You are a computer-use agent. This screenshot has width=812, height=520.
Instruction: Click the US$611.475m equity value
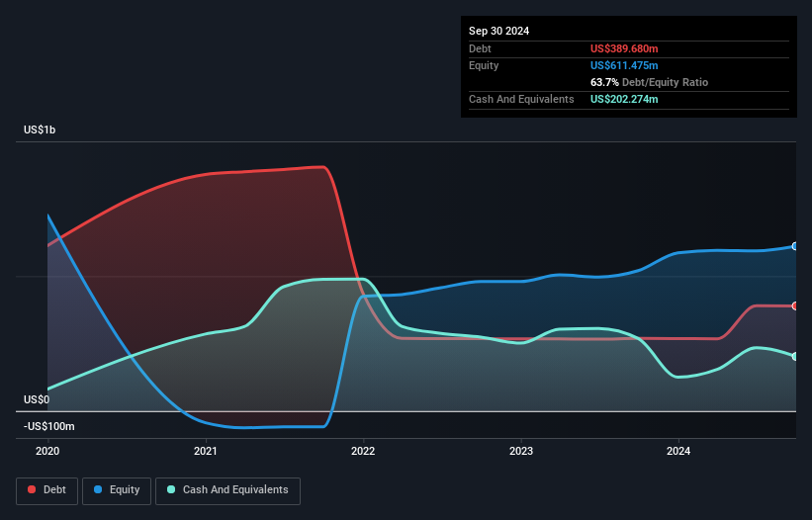pyautogui.click(x=624, y=65)
